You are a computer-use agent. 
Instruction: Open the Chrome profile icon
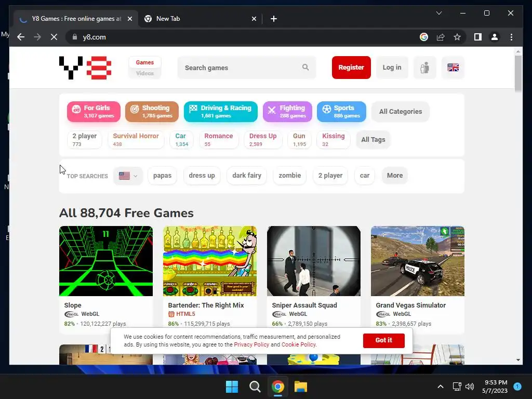pos(495,37)
